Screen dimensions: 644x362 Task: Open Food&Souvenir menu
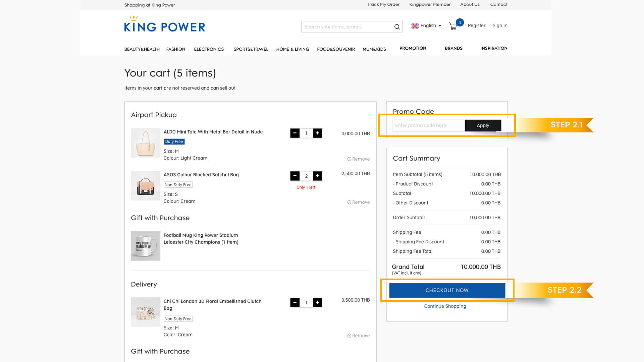tap(336, 49)
